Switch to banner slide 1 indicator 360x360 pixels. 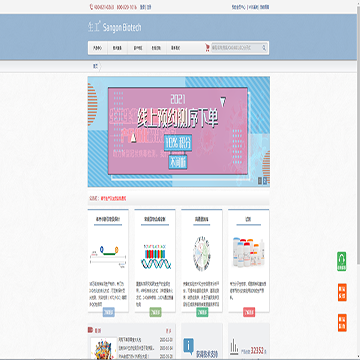click(x=260, y=181)
